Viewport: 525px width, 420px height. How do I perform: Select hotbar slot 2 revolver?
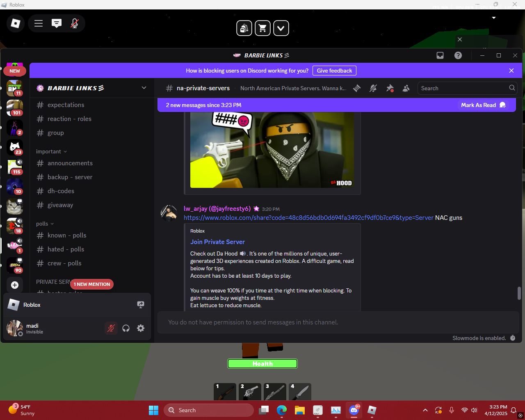pyautogui.click(x=250, y=392)
